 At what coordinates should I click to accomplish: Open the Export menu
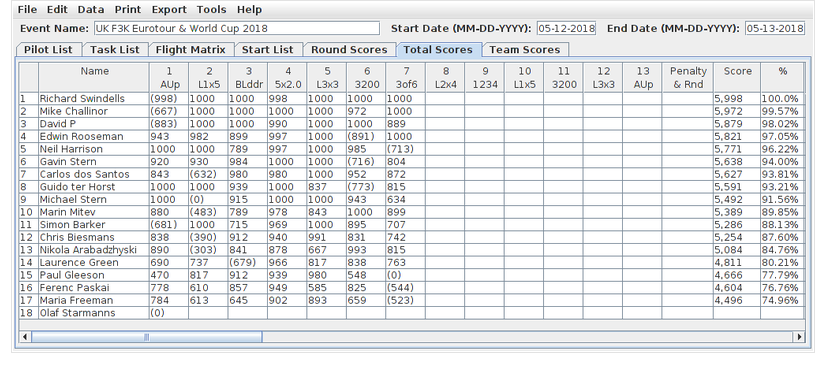(x=169, y=10)
